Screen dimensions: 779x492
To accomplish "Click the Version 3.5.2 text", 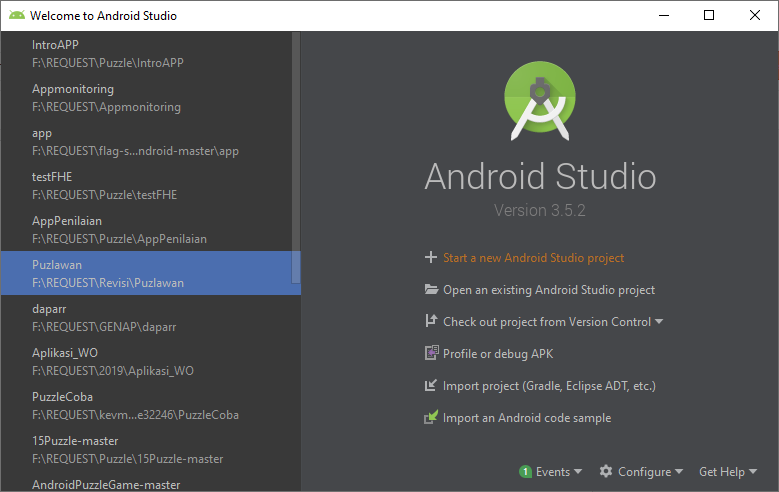I will click(540, 210).
